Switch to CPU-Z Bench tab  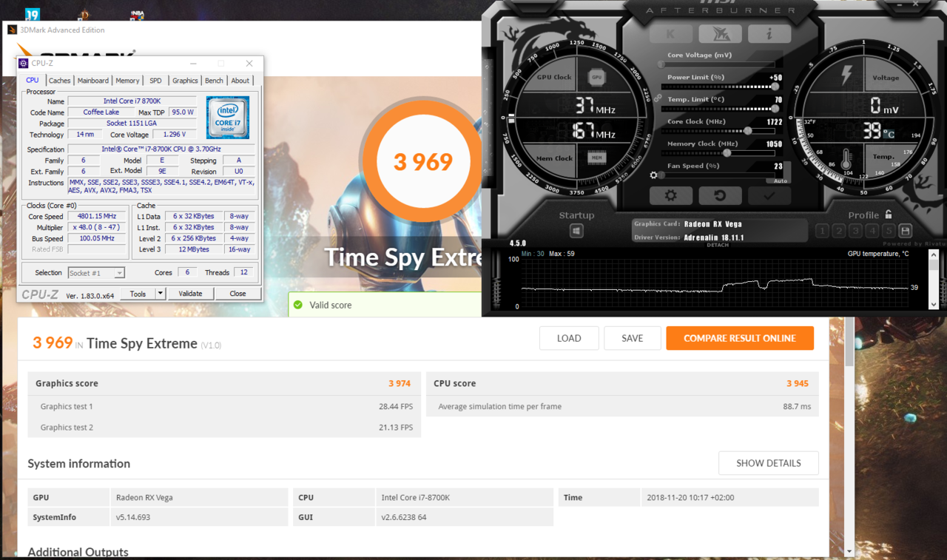click(214, 81)
